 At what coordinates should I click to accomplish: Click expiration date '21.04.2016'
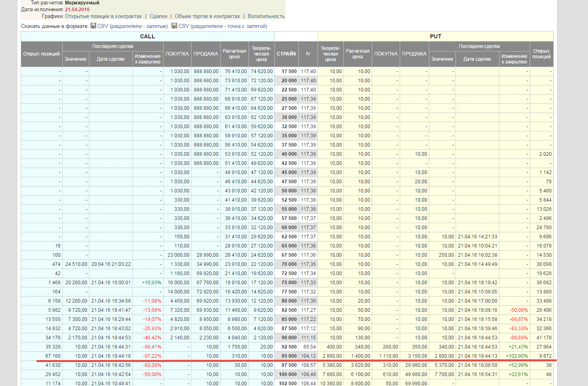click(77, 10)
